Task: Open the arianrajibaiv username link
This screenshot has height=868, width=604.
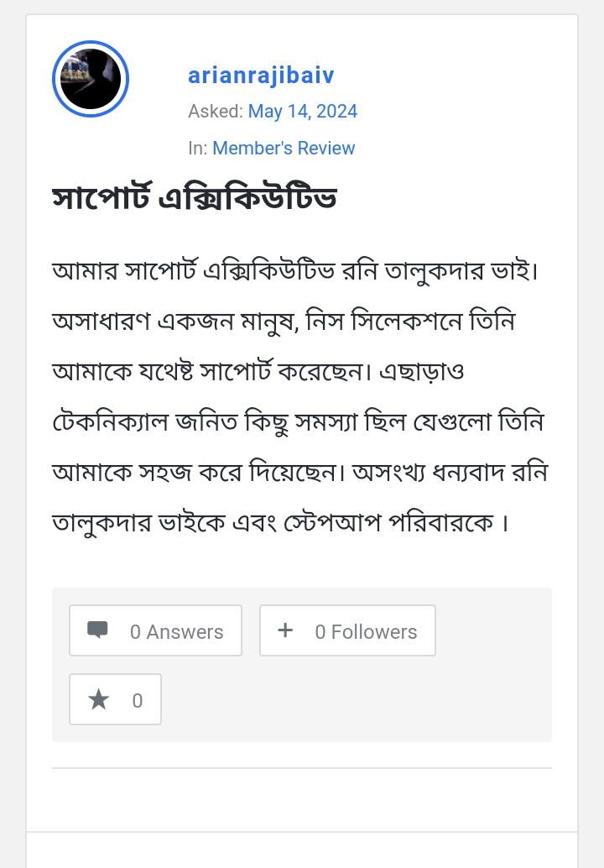Action: point(261,76)
